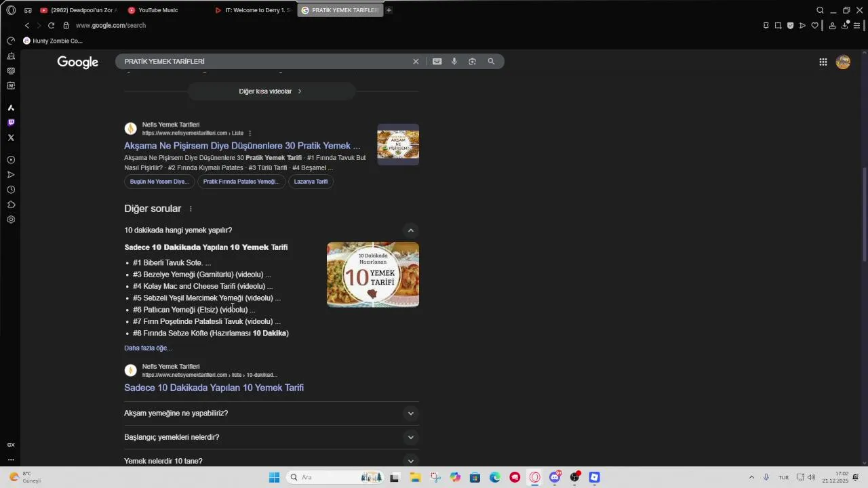Open Akşam Ne Pişirsem result thumbnail
This screenshot has height=488, width=868.
click(x=398, y=144)
